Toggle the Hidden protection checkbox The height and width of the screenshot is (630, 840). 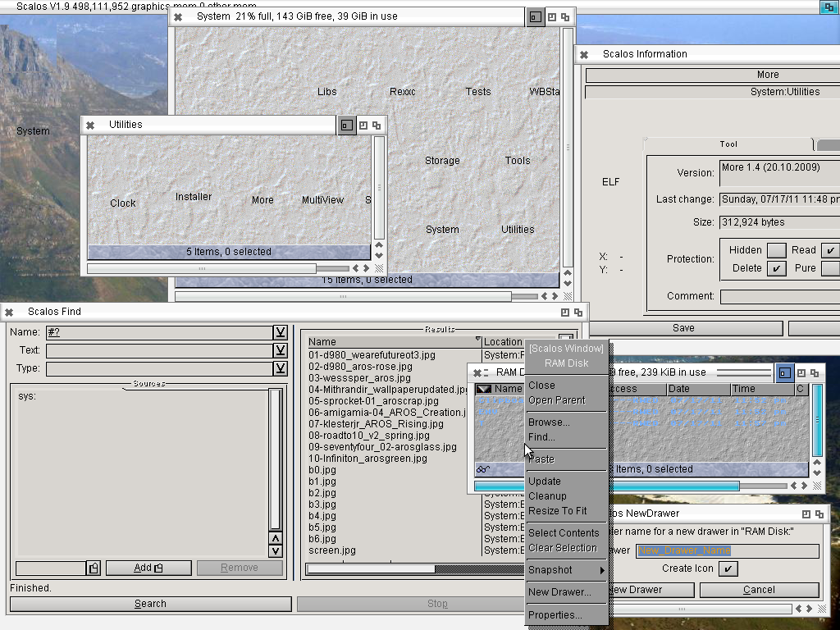pyautogui.click(x=776, y=250)
